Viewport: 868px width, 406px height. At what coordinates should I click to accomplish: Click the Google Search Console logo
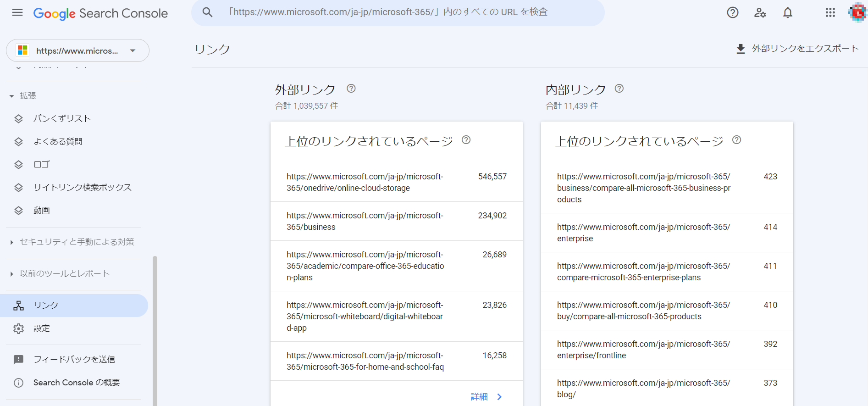[100, 13]
